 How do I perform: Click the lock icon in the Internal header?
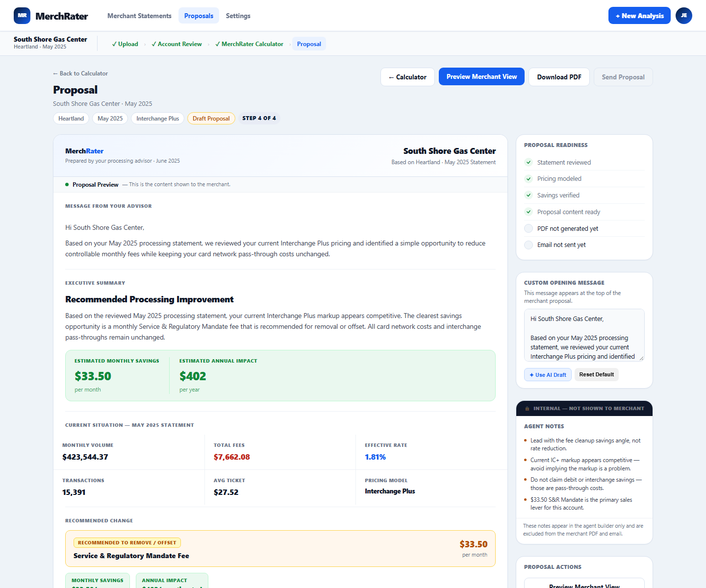pos(528,409)
